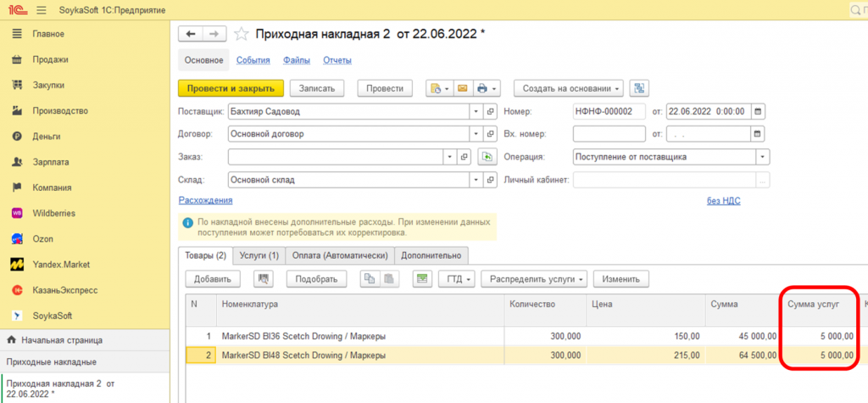Viewport: 868px width, 403px height.
Task: Expand the Поставщик dropdown list
Action: [474, 111]
